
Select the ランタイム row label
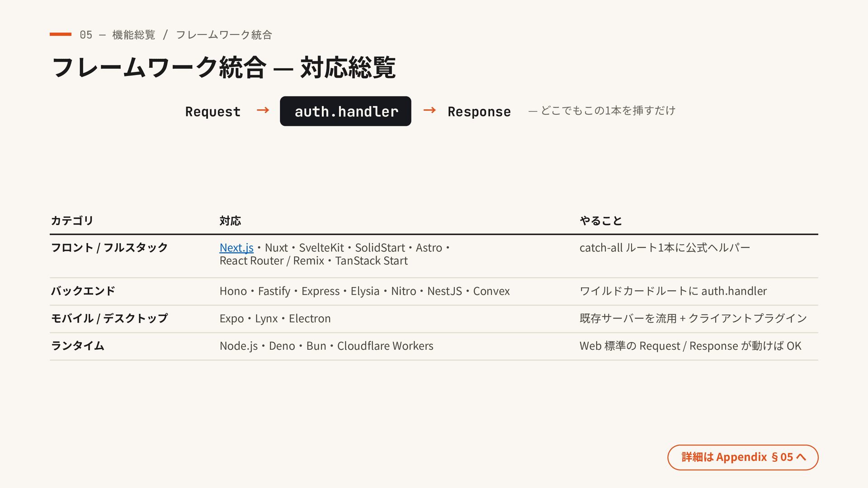(78, 346)
